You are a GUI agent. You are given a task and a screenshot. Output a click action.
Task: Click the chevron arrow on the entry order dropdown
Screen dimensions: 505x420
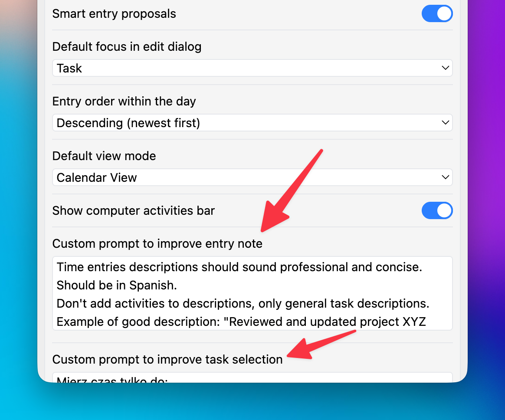pyautogui.click(x=445, y=123)
